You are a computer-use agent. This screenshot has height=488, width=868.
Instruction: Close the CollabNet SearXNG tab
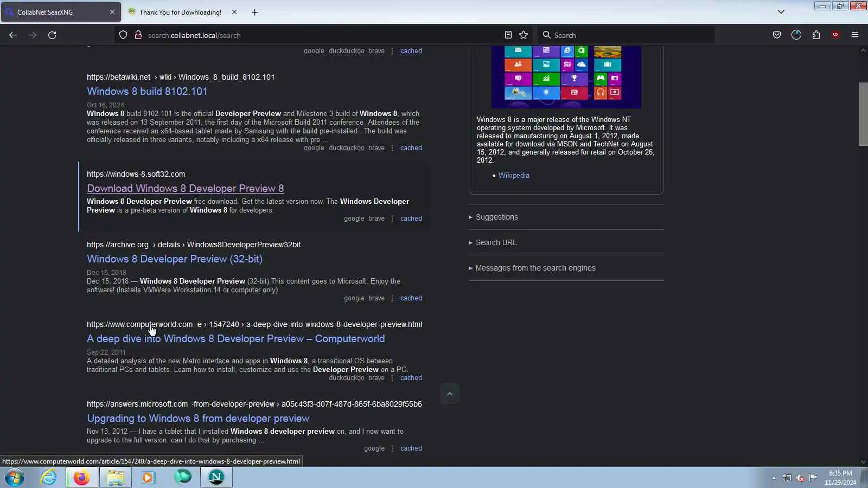(112, 12)
